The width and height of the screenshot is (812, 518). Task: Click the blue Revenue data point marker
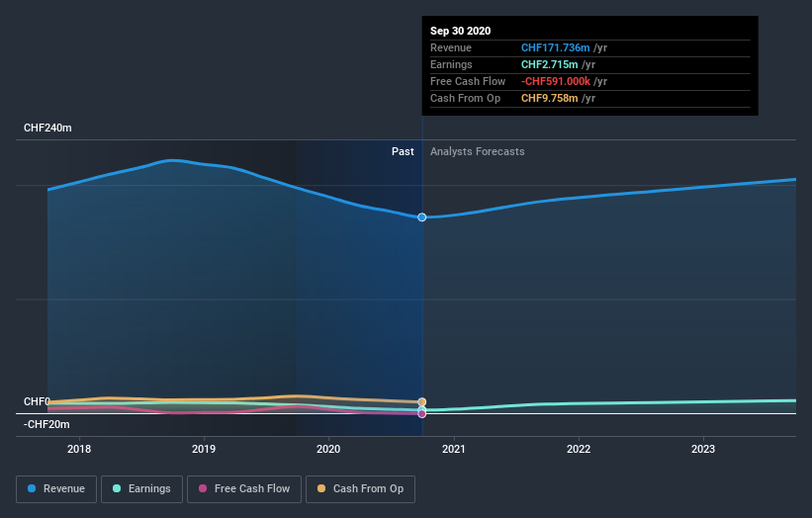(422, 217)
